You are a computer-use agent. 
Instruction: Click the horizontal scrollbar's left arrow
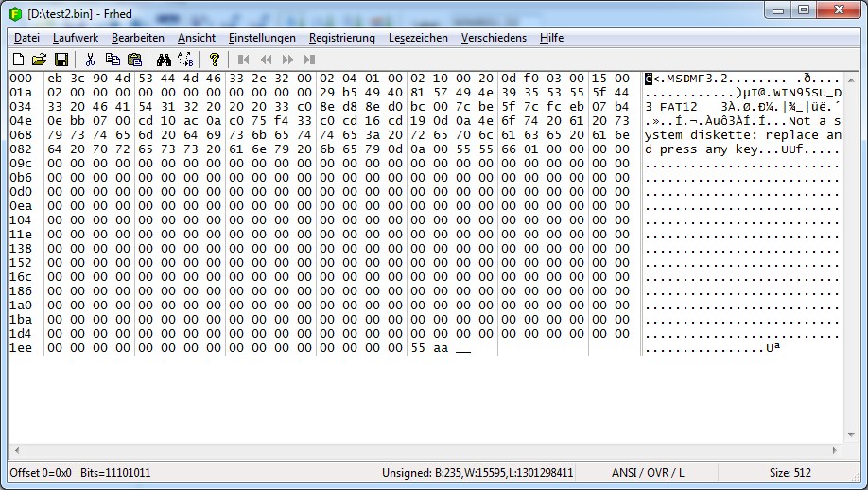click(15, 451)
